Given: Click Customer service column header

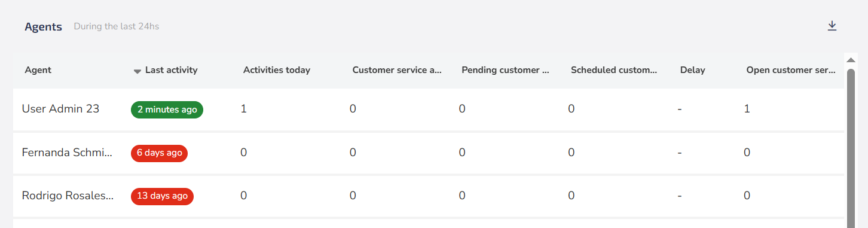Looking at the screenshot, I should [397, 70].
